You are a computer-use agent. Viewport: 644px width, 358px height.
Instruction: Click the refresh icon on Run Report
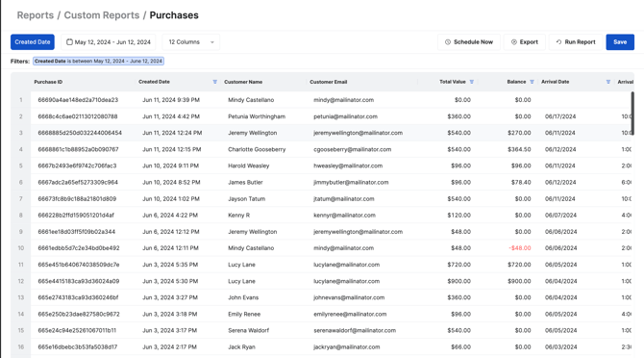point(558,42)
